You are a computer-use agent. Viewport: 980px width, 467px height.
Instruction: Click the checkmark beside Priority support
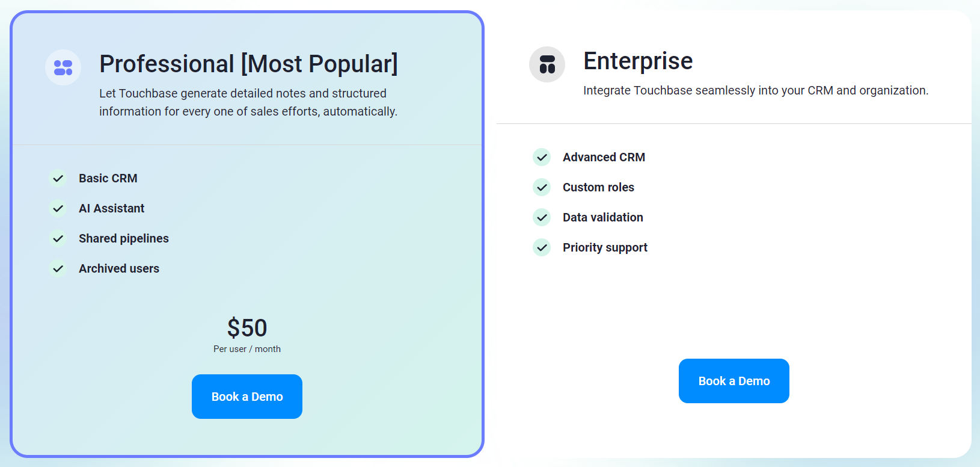(542, 247)
